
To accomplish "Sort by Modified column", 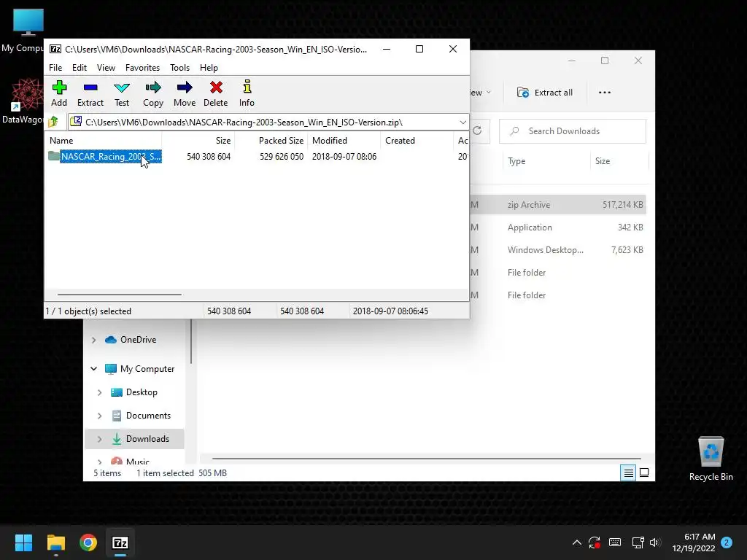I will (x=344, y=141).
